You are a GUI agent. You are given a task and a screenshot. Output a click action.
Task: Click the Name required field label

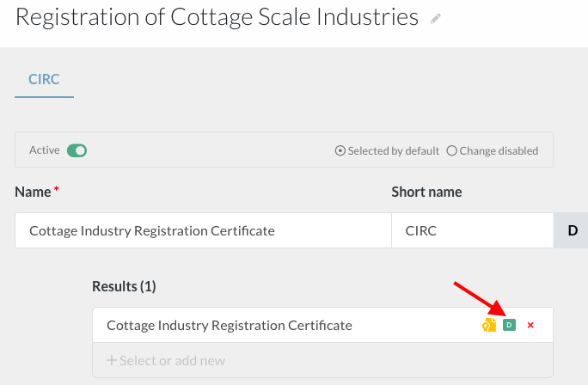click(37, 192)
